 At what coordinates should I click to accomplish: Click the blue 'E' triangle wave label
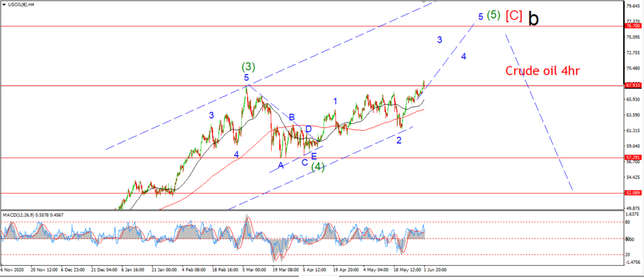tap(314, 156)
